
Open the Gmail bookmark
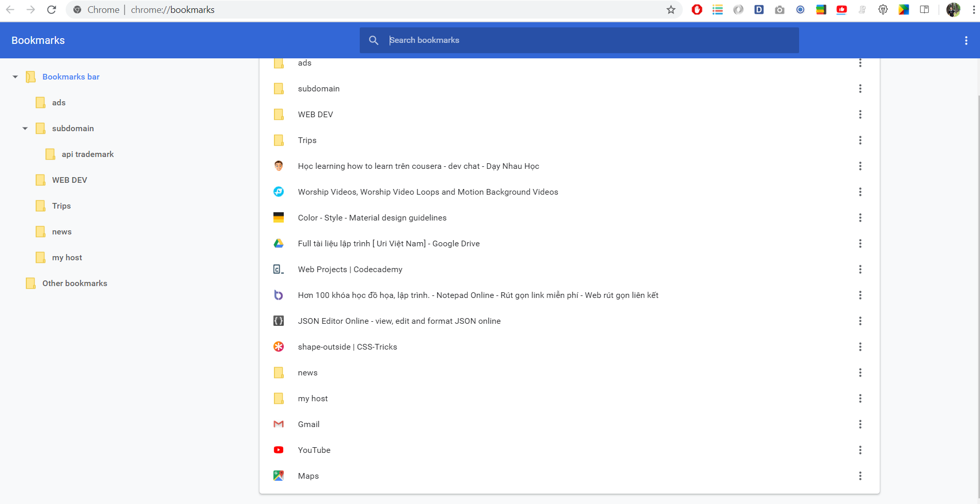309,424
